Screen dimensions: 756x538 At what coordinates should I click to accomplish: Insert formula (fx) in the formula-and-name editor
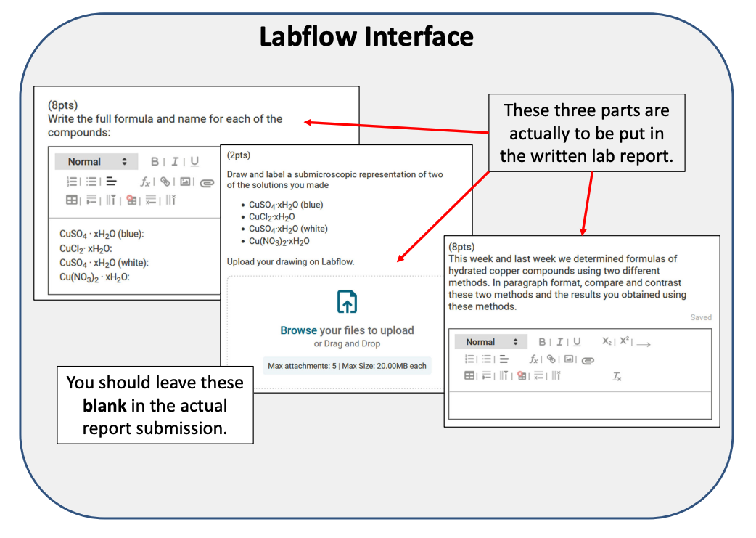pyautogui.click(x=145, y=182)
